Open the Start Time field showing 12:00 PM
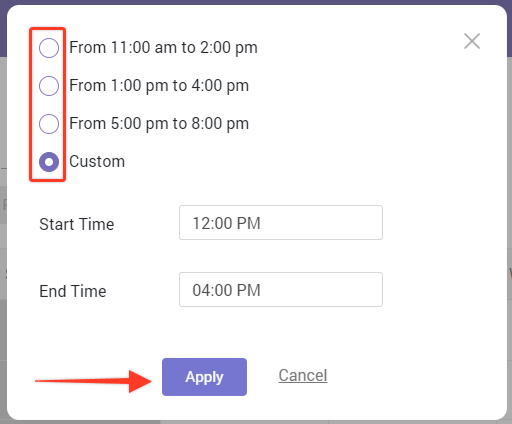The width and height of the screenshot is (512, 424). tap(281, 222)
